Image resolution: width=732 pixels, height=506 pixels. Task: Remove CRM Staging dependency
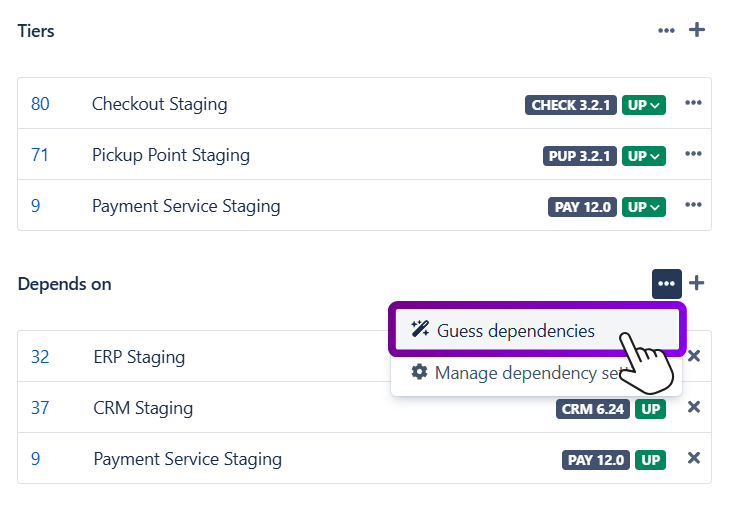pyautogui.click(x=694, y=407)
